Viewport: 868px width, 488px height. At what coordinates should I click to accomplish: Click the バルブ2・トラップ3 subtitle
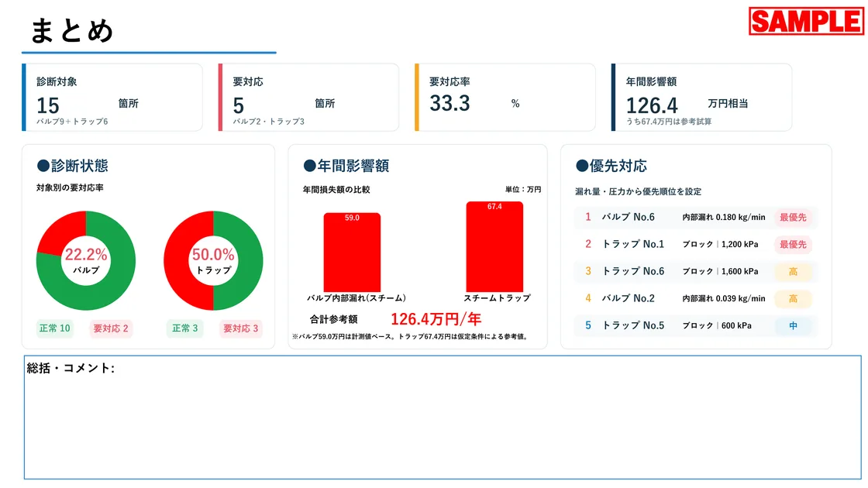tap(268, 121)
